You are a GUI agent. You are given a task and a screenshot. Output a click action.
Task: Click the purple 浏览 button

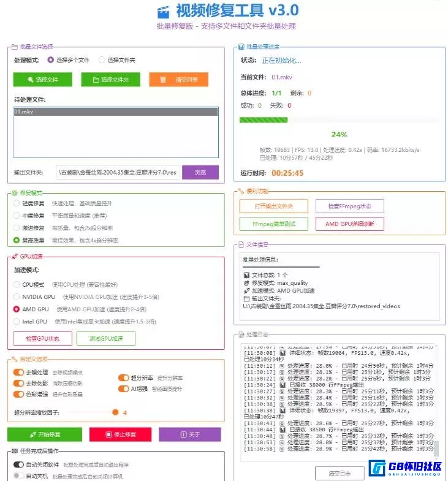[200, 172]
